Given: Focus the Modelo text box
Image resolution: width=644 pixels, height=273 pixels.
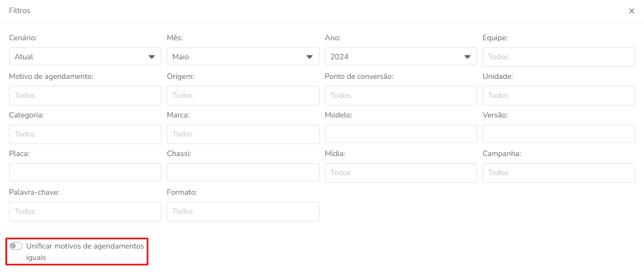Looking at the screenshot, I should pos(401,134).
